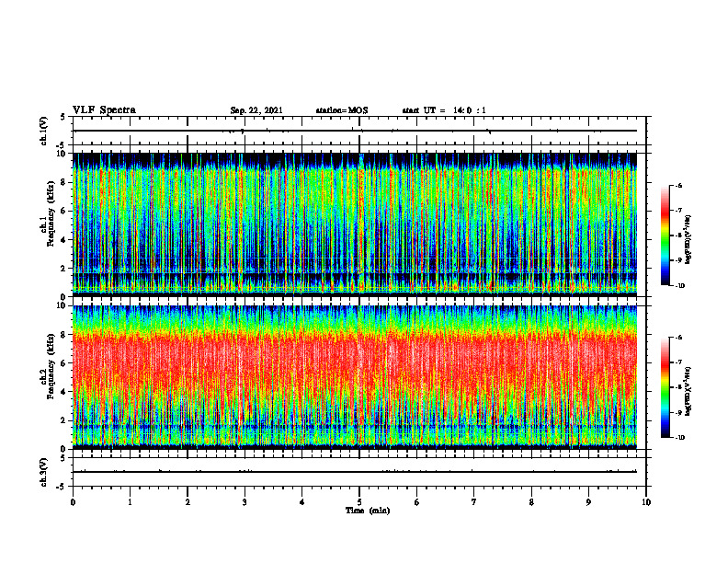Click the ch.1 spectrogram panel

pos(355,224)
